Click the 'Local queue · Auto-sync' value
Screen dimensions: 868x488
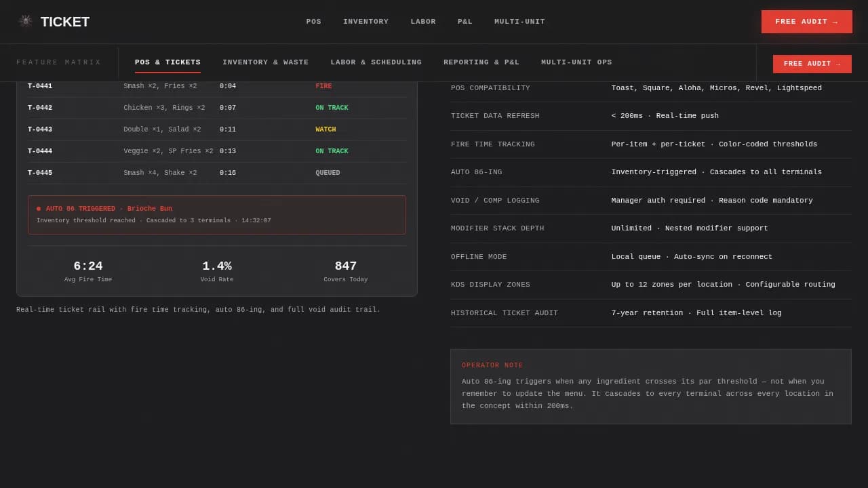tap(692, 257)
